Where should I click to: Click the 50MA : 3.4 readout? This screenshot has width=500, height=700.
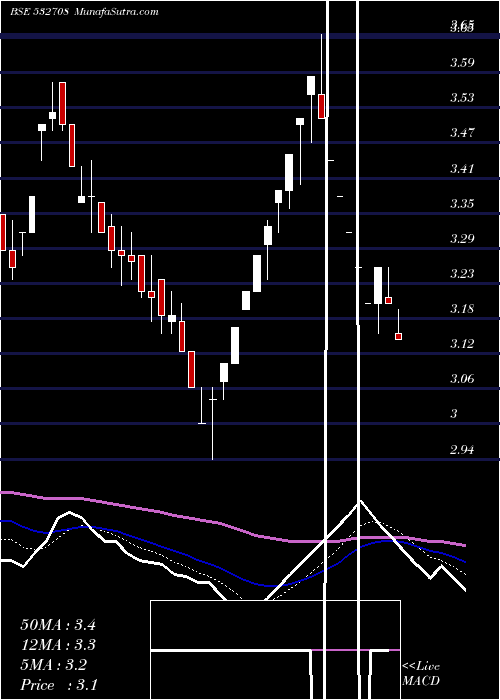(x=58, y=625)
